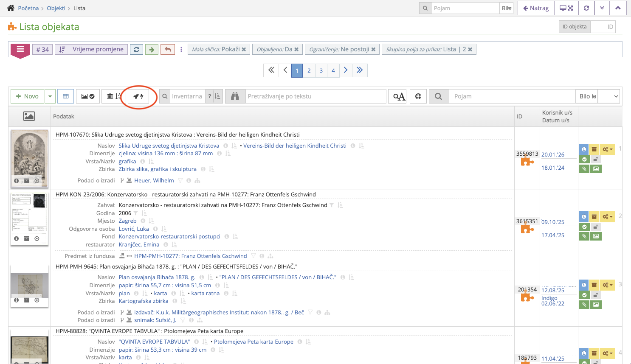
Task: Click the archive box button in row 3559813
Action: (x=594, y=149)
